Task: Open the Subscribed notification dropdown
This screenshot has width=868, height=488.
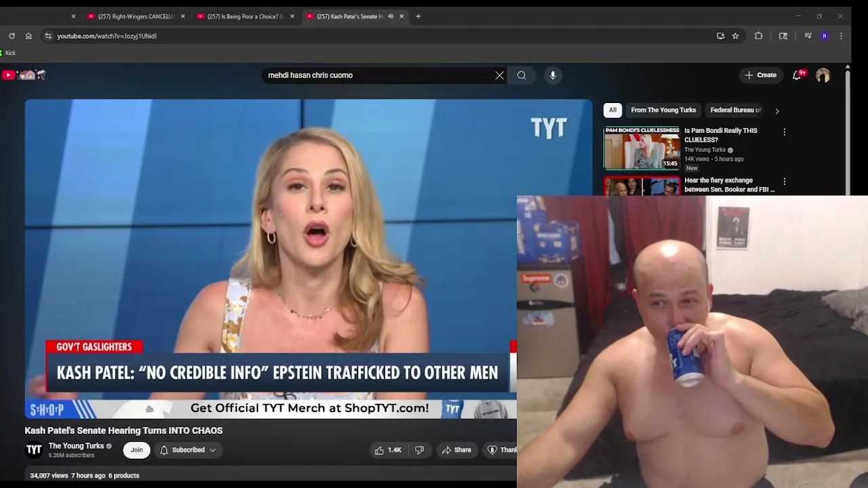Action: [188, 450]
